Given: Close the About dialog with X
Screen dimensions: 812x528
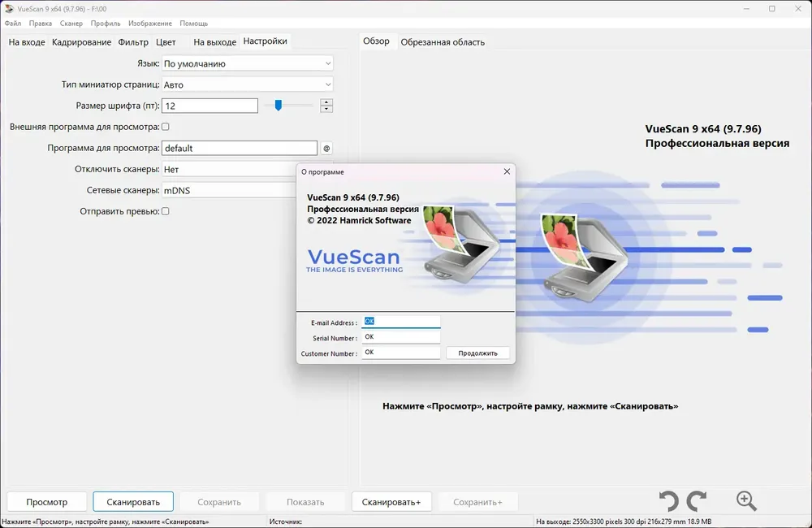Looking at the screenshot, I should point(507,171).
